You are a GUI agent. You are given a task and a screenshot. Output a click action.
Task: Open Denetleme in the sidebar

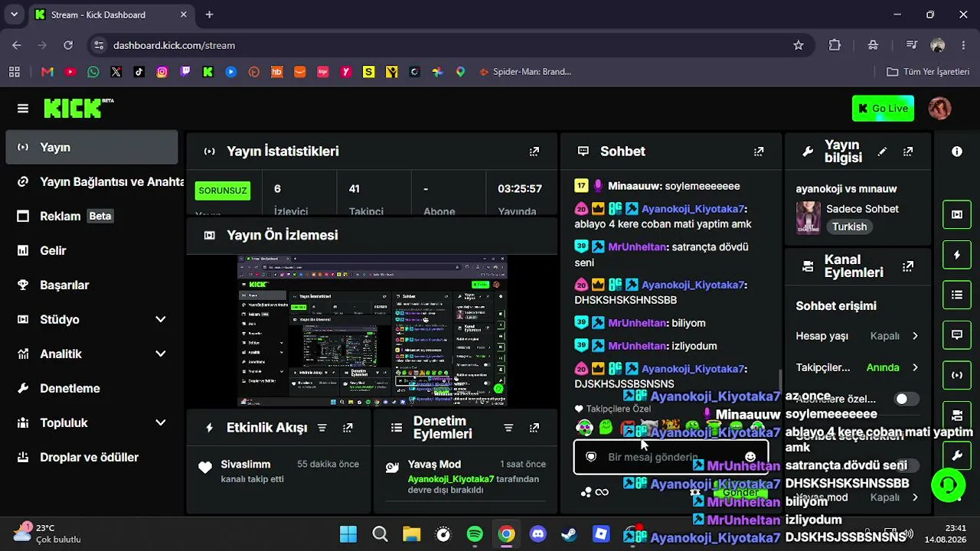click(92, 388)
